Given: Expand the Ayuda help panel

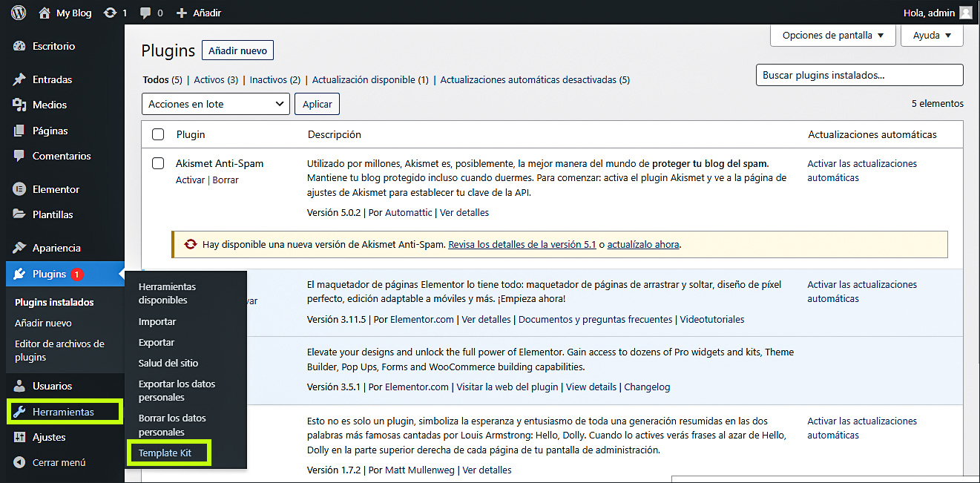Looking at the screenshot, I should (932, 35).
